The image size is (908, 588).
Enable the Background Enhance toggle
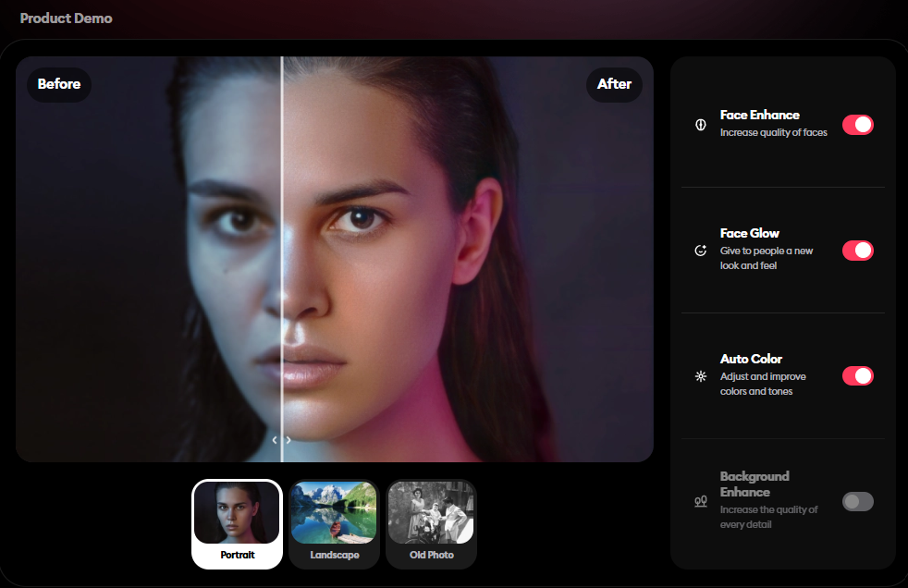(857, 502)
